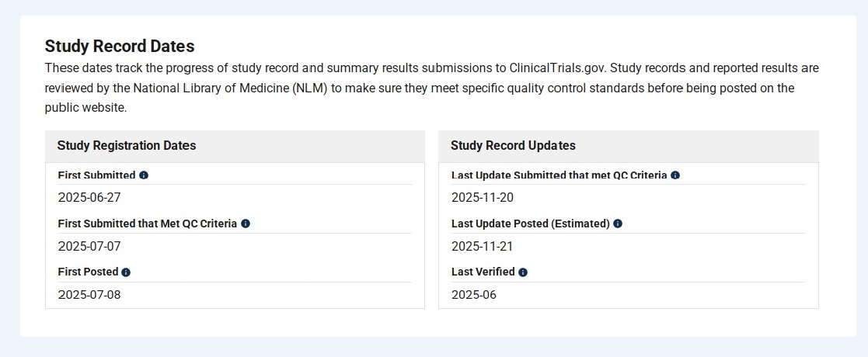The width and height of the screenshot is (868, 357).
Task: Click the Last Verified label text
Action: (483, 272)
